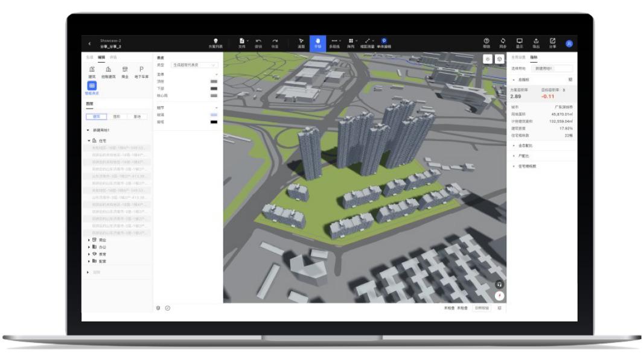Switch to the 编辑 tab
644x362 pixels.
click(x=101, y=57)
